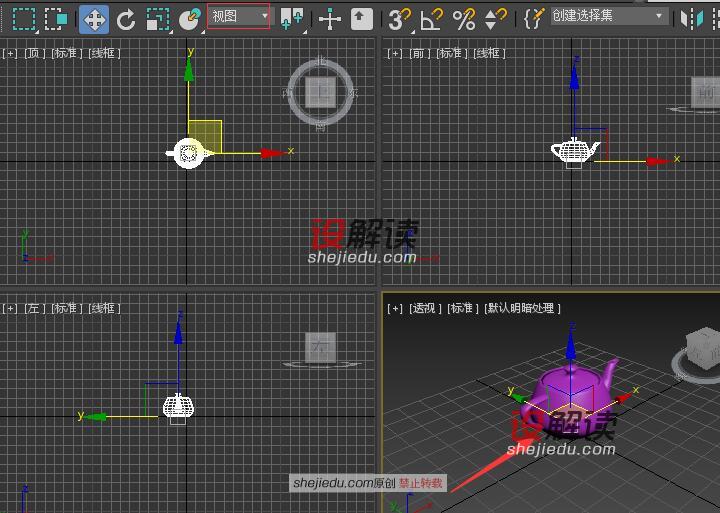Open [线框] shading menu in 左 viewport
720x513 pixels.
[x=104, y=308]
